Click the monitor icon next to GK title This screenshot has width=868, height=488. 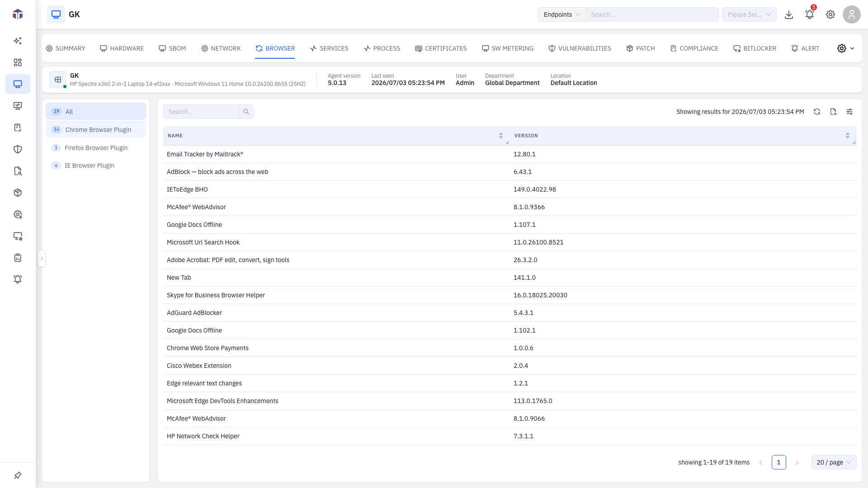click(56, 14)
